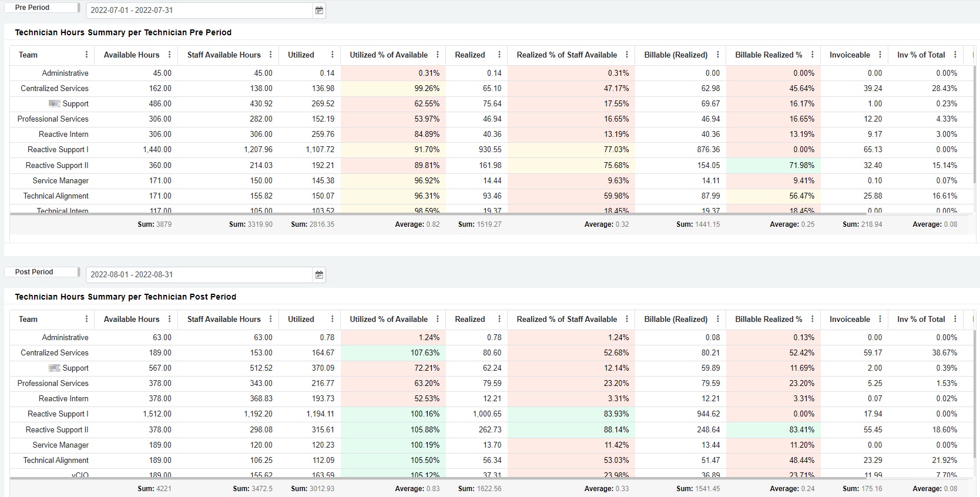Open Billable (Realized) column menu in Pre Period table
Screen dimensions: 980x497
(x=718, y=55)
